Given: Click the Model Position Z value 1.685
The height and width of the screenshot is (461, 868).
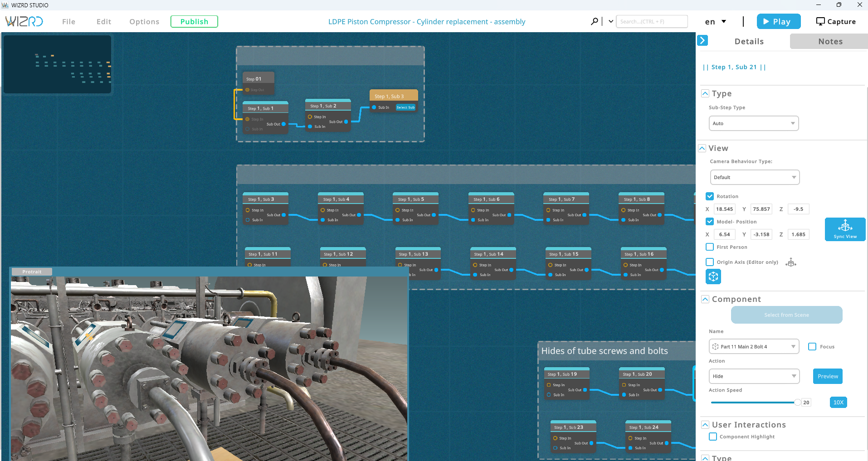Looking at the screenshot, I should coord(798,234).
